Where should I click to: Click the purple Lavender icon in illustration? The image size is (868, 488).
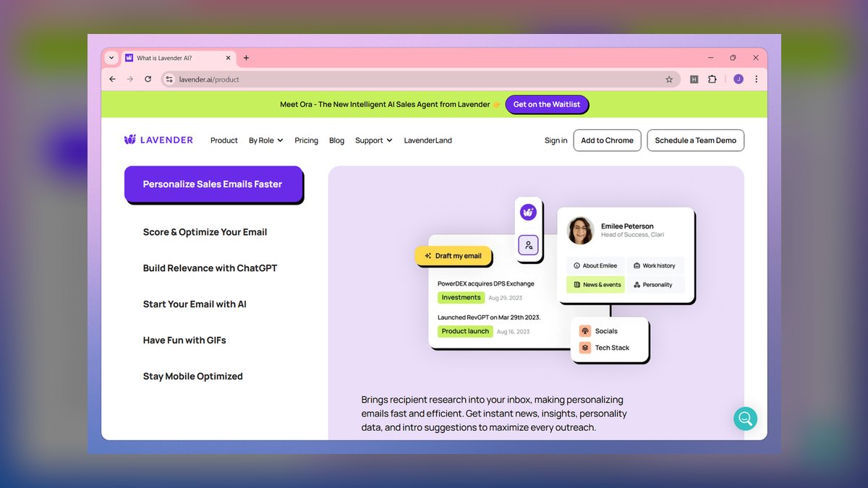pyautogui.click(x=528, y=212)
